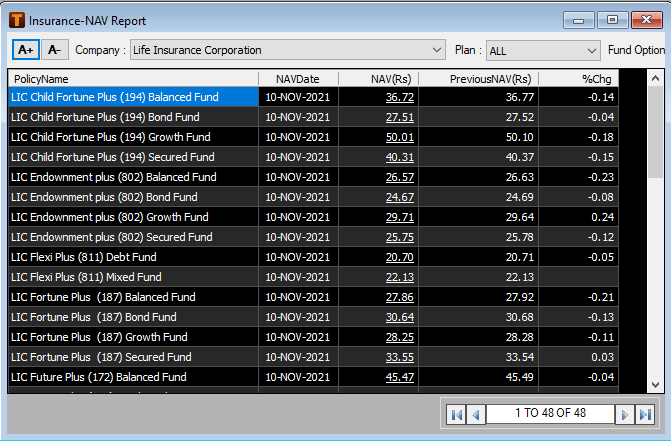The width and height of the screenshot is (671, 441).
Task: Sort by %Chg column header
Action: pos(579,79)
